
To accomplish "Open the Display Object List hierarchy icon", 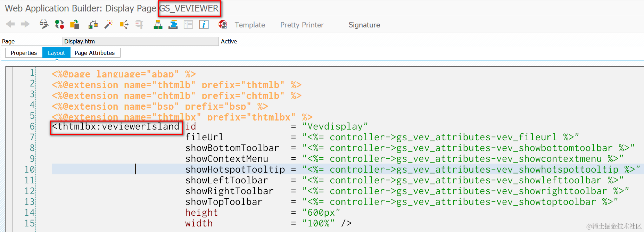I will [x=158, y=24].
